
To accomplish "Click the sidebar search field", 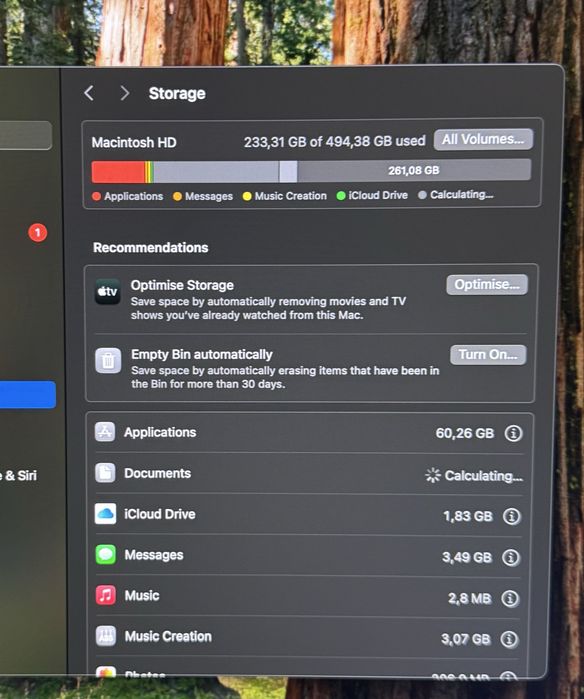I will (x=25, y=135).
